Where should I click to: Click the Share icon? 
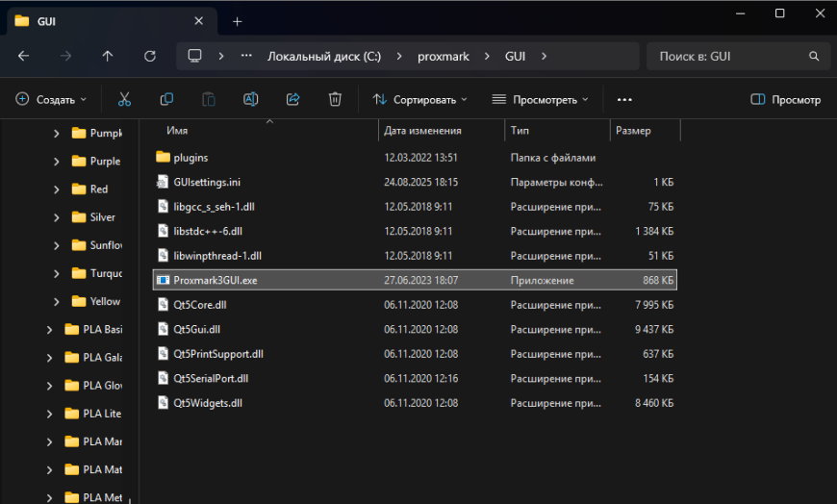pyautogui.click(x=293, y=99)
